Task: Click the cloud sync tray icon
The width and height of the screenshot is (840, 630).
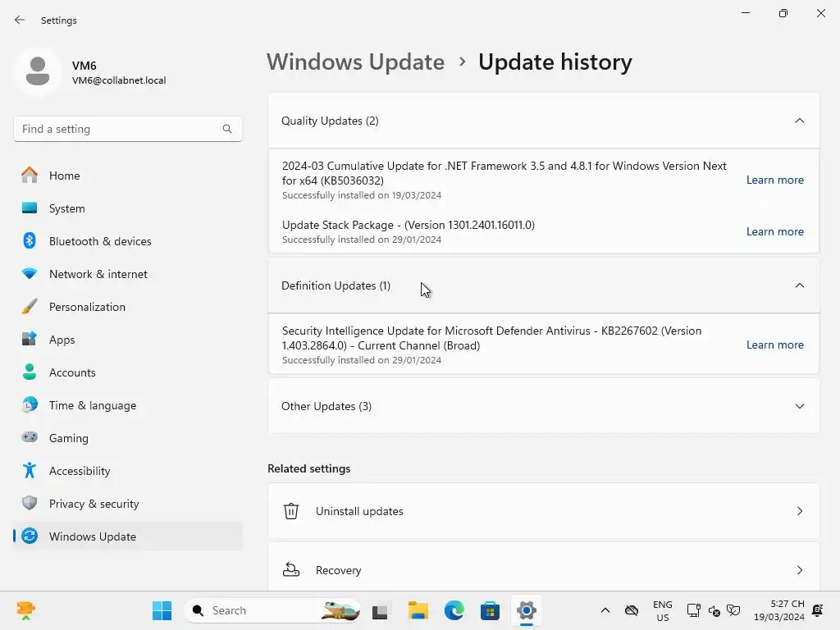Action: click(632, 610)
